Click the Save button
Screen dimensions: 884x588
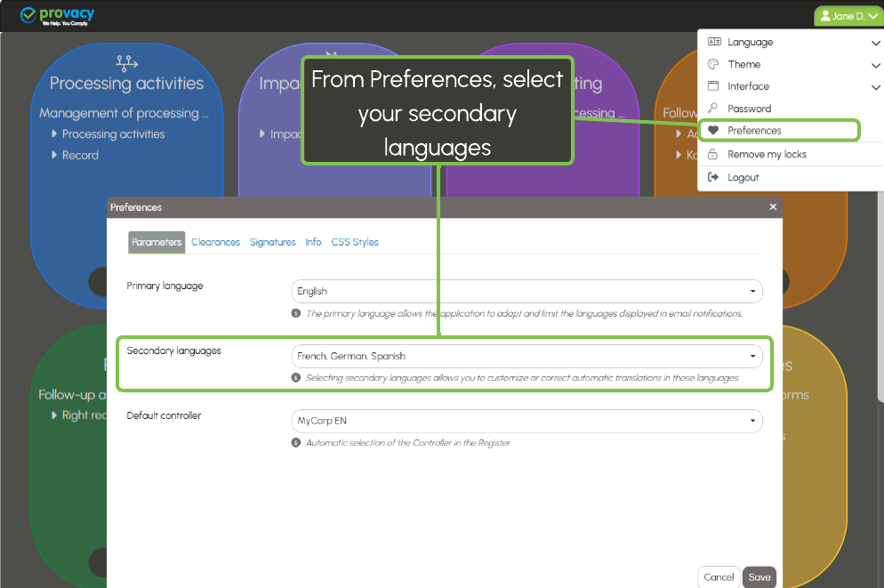pyautogui.click(x=759, y=577)
